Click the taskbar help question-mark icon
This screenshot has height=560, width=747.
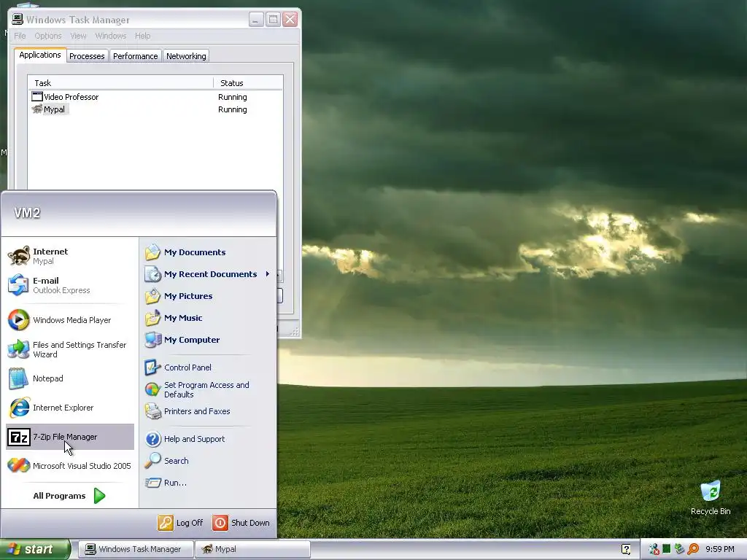pos(626,549)
